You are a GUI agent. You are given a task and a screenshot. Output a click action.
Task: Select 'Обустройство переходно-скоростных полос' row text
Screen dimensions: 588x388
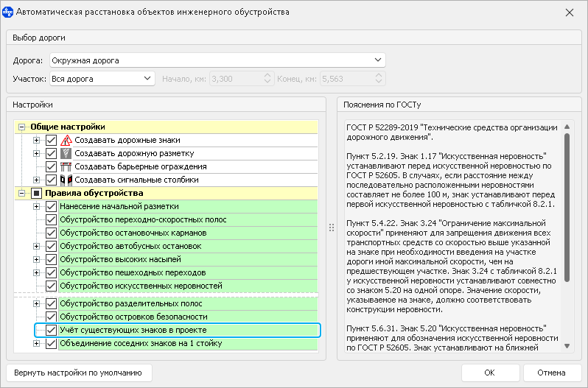tap(143, 220)
